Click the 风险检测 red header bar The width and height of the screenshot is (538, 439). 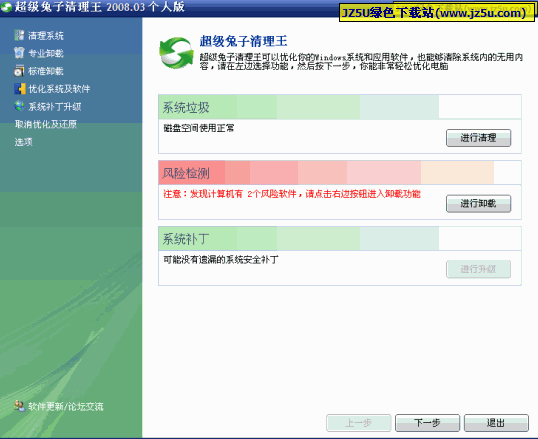click(x=340, y=173)
